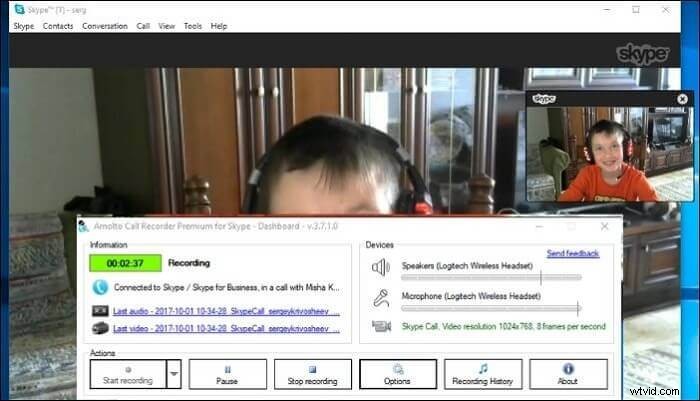Minimize the Amolto Call Recorder dashboard
The height and width of the screenshot is (401, 700).
point(540,226)
